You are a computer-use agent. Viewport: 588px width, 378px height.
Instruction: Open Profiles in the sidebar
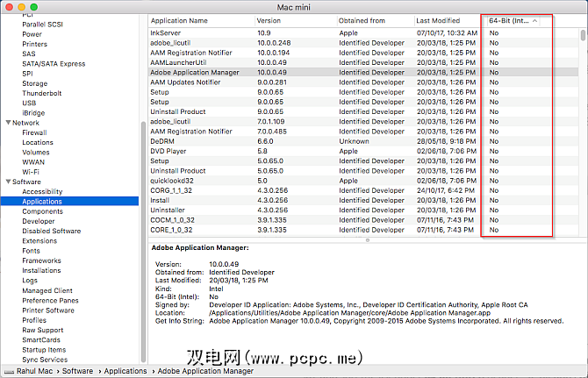[x=34, y=320]
